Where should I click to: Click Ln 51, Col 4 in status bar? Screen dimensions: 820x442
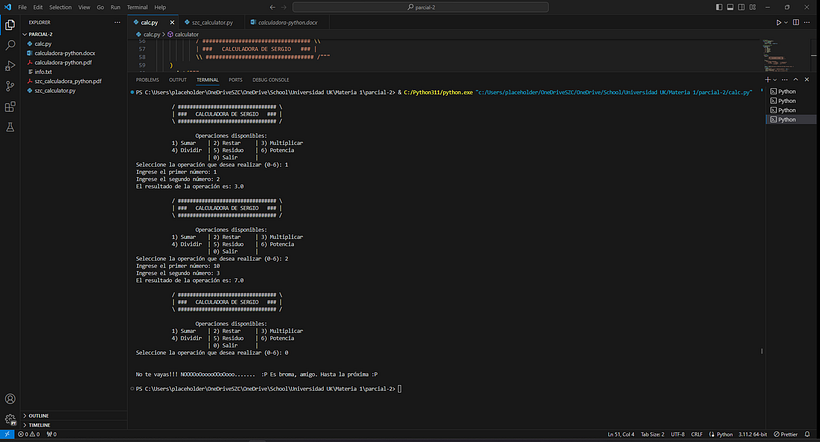621,434
